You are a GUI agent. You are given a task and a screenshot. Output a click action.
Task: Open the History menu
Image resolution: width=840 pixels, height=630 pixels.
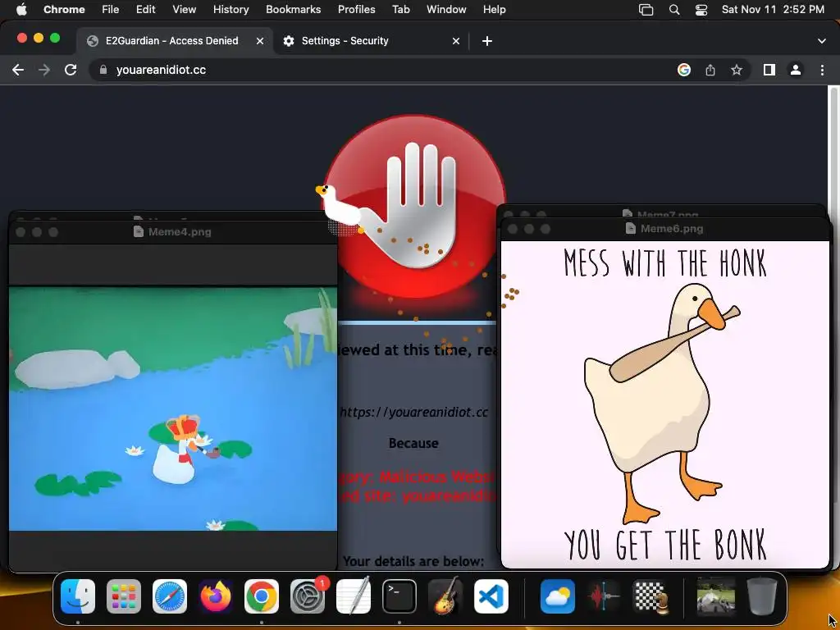231,10
